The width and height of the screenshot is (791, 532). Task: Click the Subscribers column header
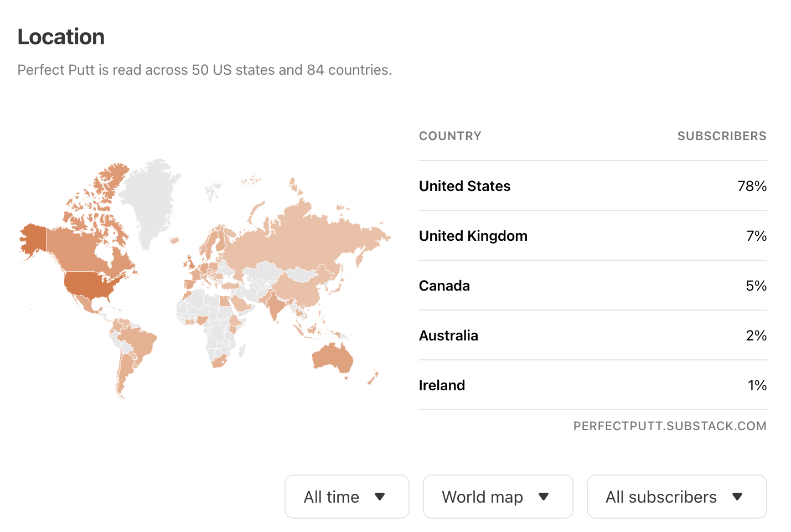[x=722, y=136]
